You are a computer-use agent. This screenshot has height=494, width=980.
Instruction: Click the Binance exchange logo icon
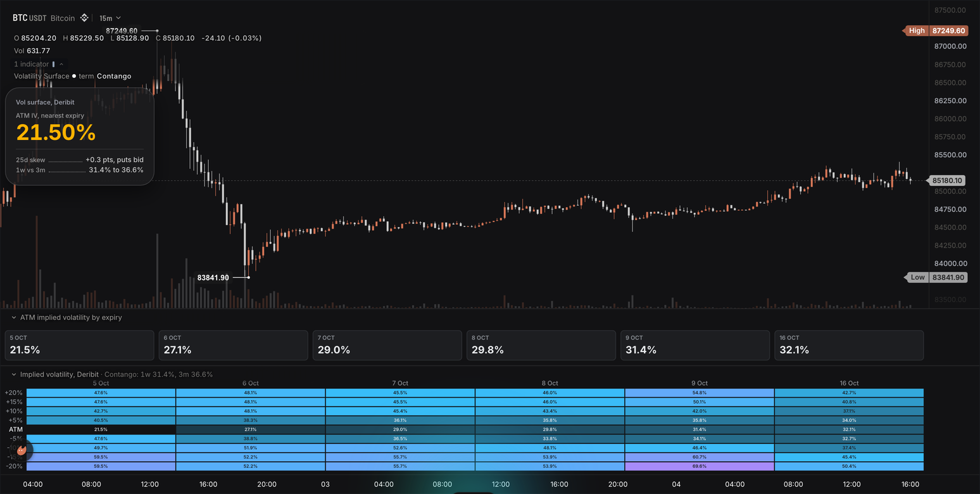tap(83, 18)
